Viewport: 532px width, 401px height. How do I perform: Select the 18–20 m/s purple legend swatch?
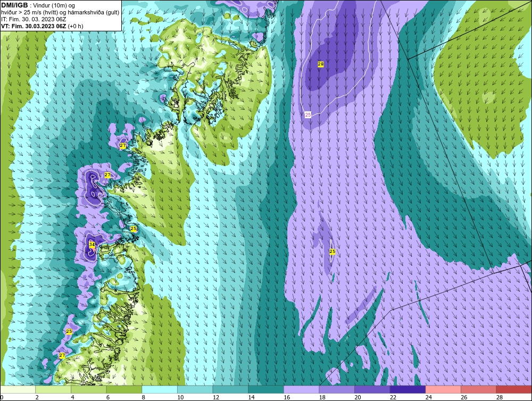click(337, 389)
